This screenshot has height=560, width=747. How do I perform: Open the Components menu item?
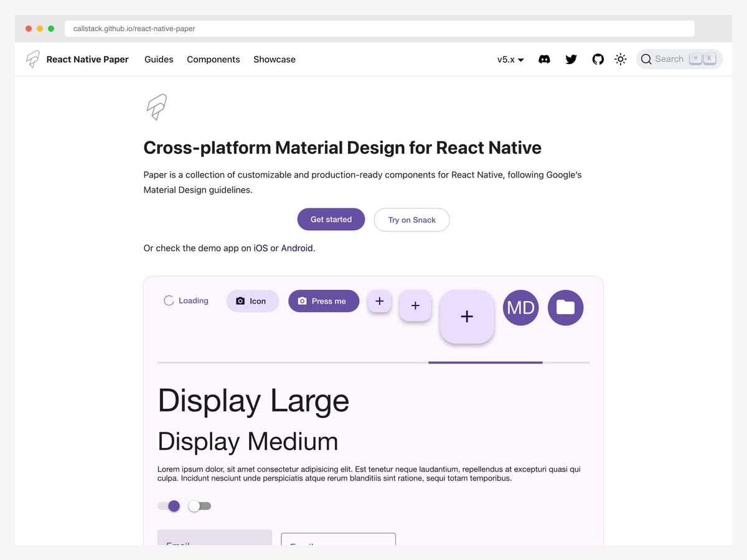[x=214, y=59]
